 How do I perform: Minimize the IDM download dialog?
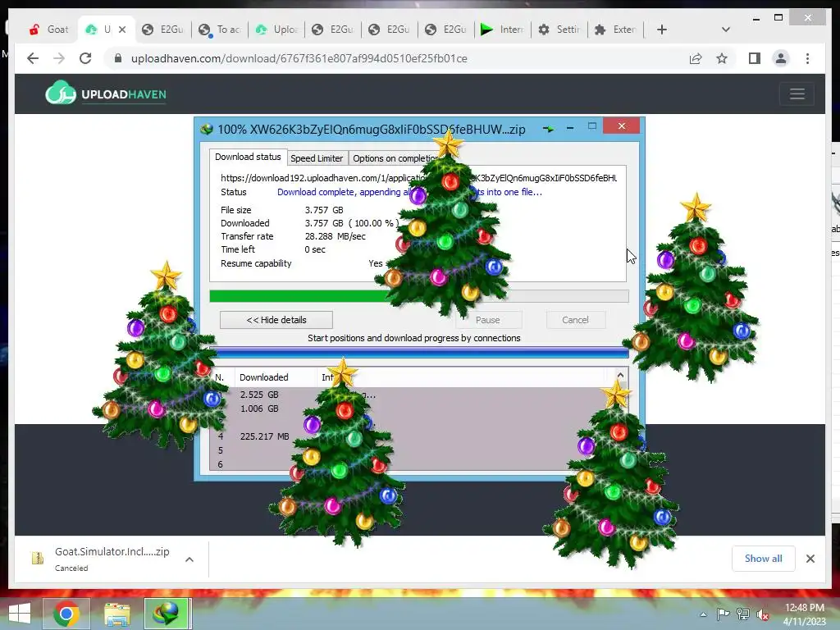[x=570, y=128]
